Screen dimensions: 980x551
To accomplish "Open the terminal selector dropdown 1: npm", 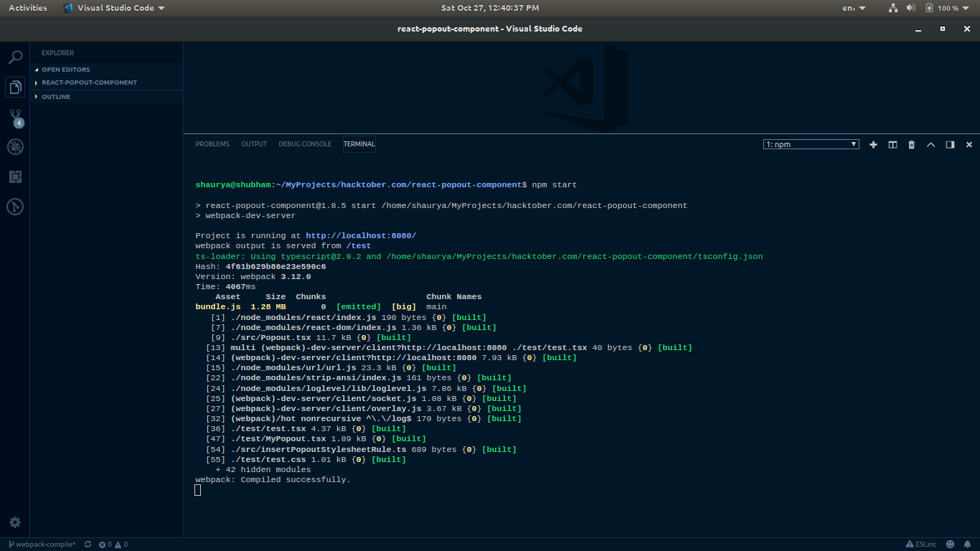I will [x=811, y=144].
